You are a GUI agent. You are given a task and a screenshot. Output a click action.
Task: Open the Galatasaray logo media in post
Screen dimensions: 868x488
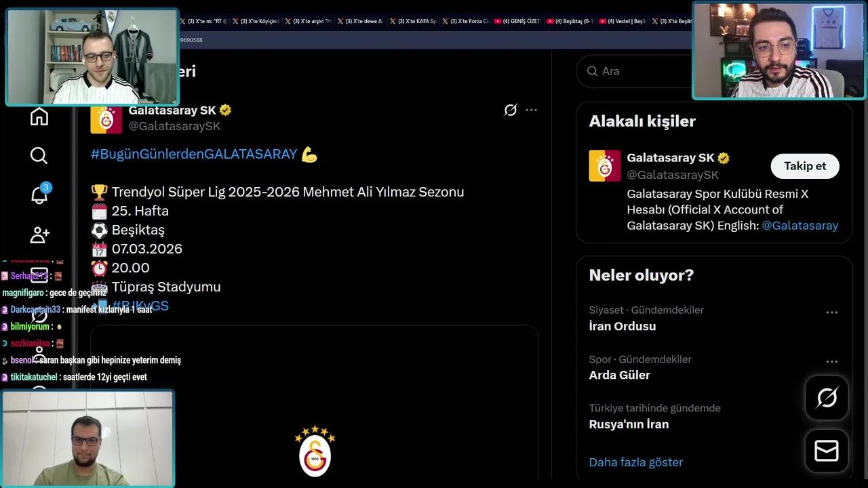(315, 403)
